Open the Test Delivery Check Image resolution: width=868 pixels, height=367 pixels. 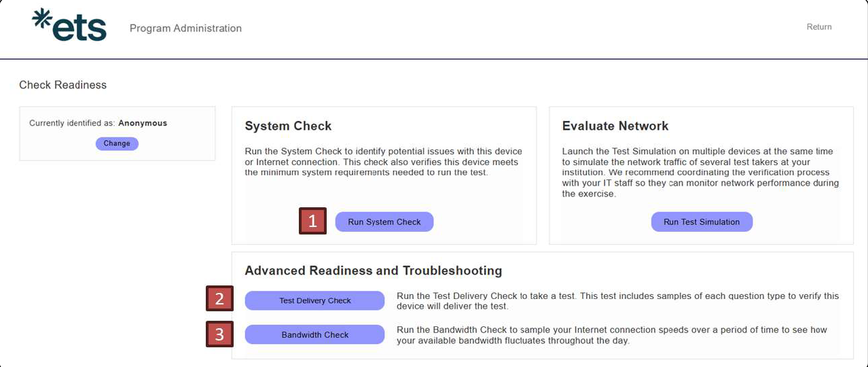click(315, 300)
